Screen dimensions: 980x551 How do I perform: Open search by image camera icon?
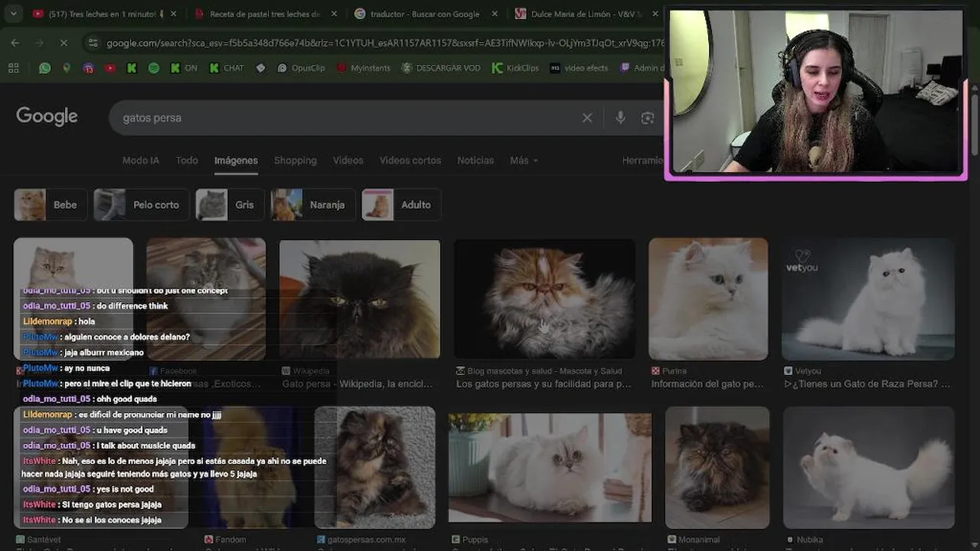[x=648, y=118]
